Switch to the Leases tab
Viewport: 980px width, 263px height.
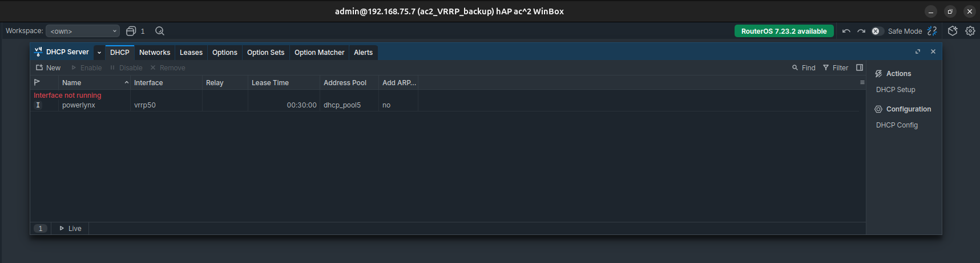tap(191, 52)
